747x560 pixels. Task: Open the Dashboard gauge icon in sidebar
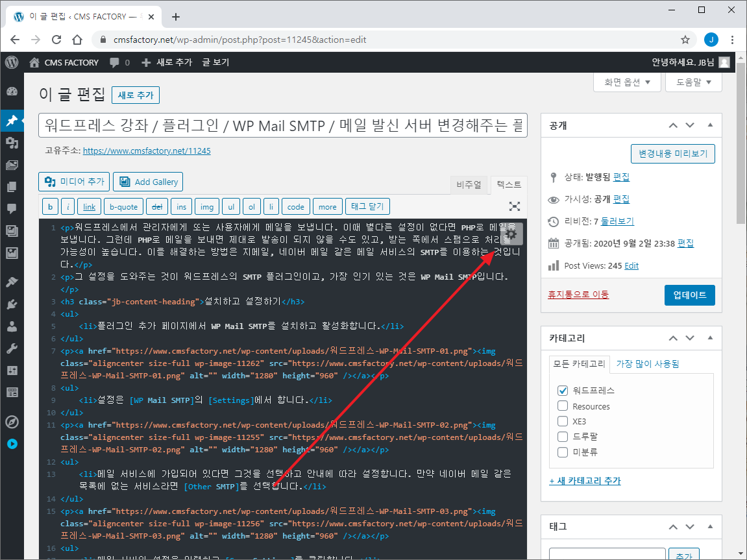point(12,91)
